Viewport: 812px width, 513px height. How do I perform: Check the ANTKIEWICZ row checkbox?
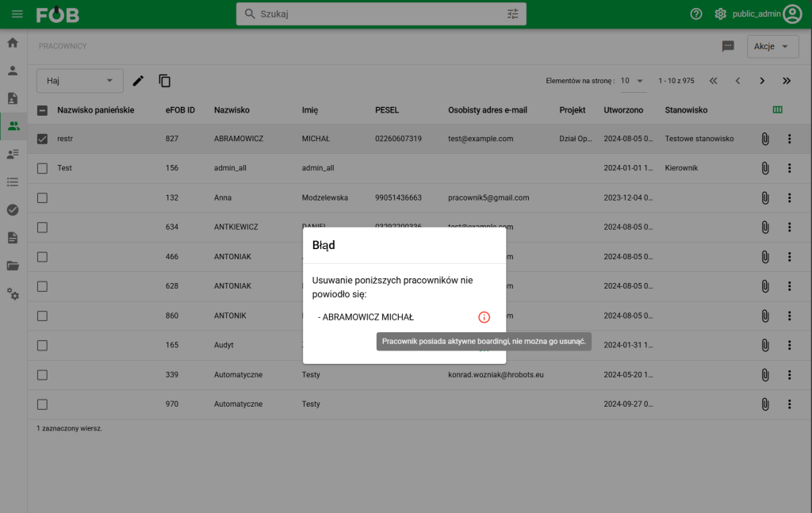pos(43,228)
